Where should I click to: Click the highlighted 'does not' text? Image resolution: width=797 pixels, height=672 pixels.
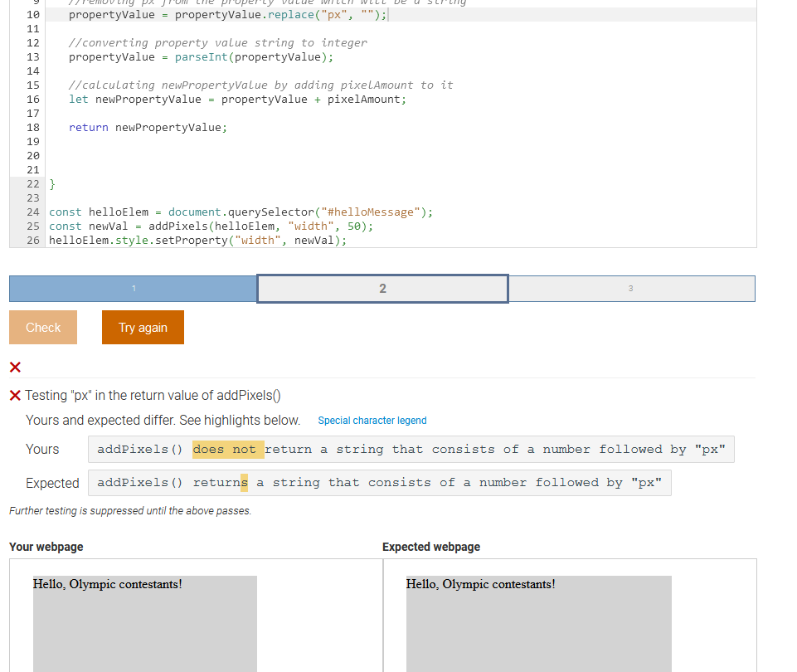[227, 449]
